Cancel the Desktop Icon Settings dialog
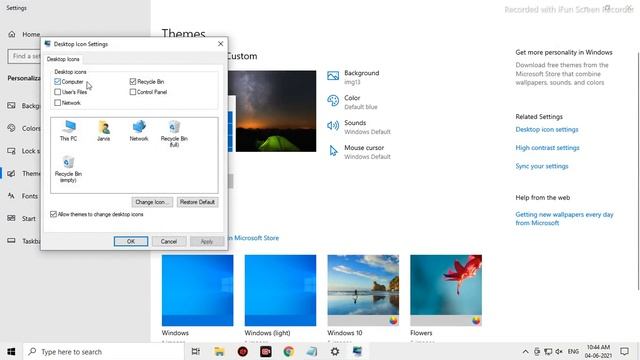 tap(169, 241)
